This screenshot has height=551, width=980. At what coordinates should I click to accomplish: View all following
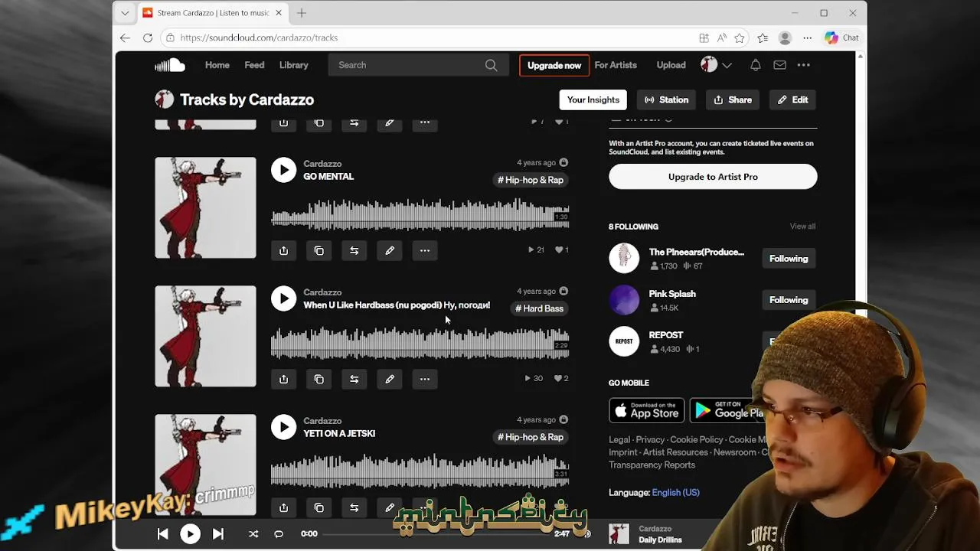802,227
